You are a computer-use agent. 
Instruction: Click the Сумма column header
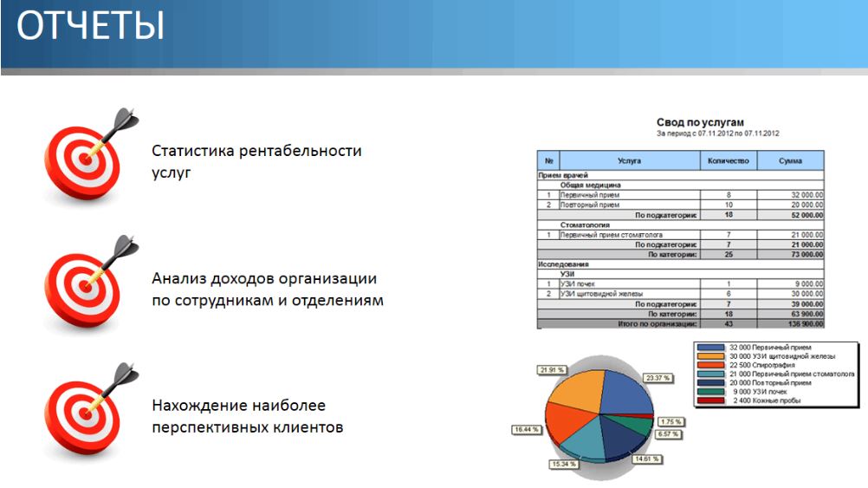coord(790,160)
